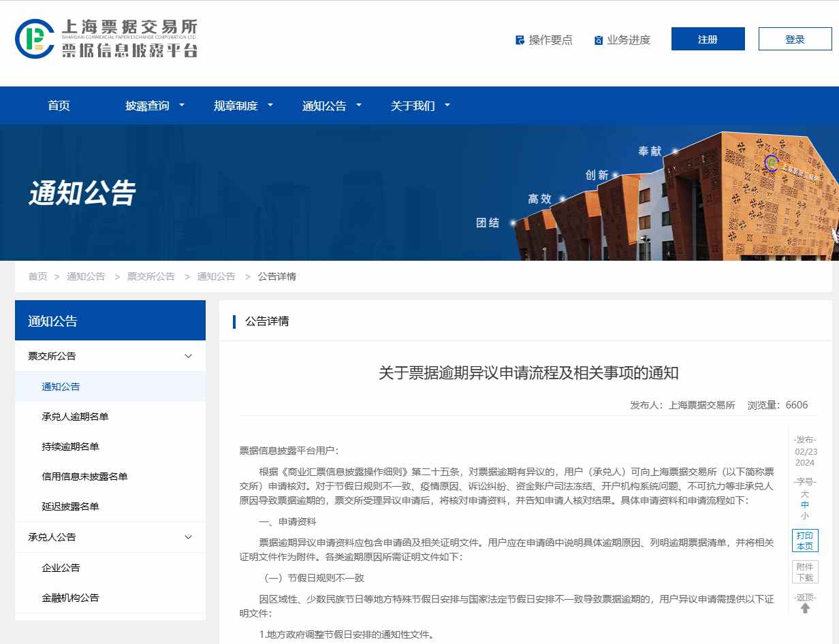This screenshot has height=644, width=839.
Task: Click 票交所公告 in the breadcrumb trail
Action: (151, 276)
